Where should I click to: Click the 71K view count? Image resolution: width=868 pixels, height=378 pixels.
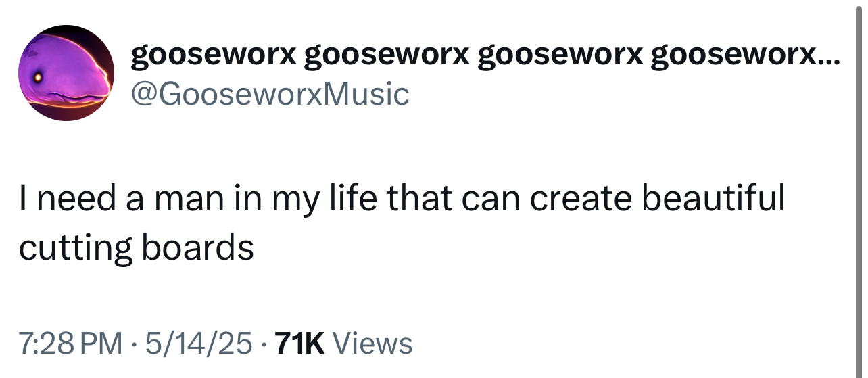click(x=302, y=344)
